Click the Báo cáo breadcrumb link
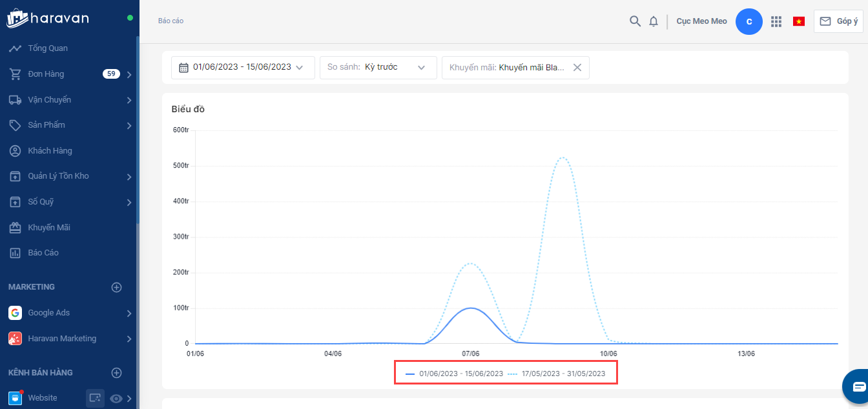 click(171, 21)
